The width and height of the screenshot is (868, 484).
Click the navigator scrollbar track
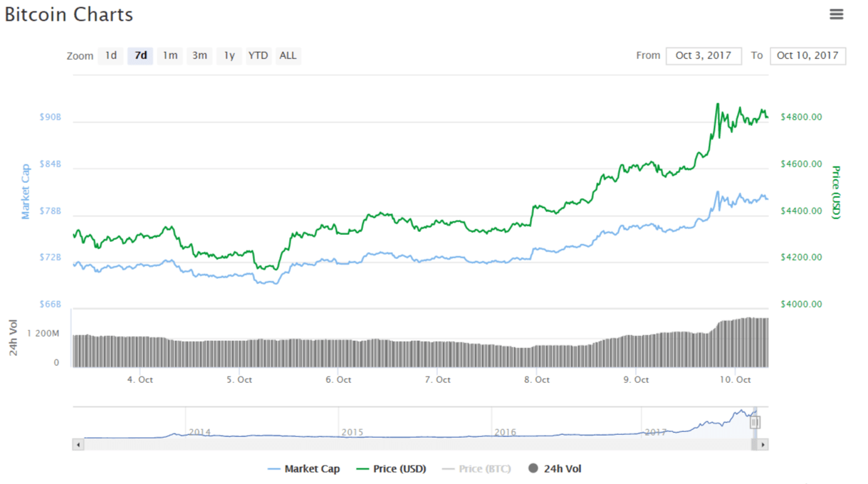[x=413, y=445]
